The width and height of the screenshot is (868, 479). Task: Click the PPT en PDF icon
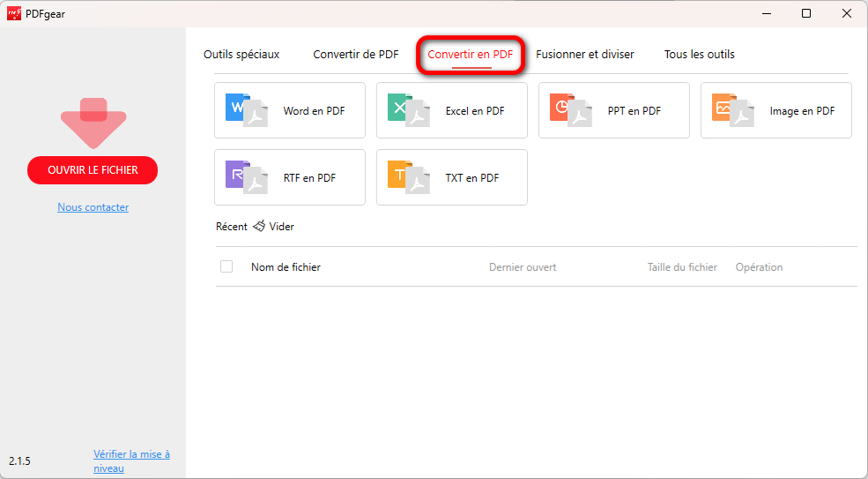pyautogui.click(x=571, y=110)
